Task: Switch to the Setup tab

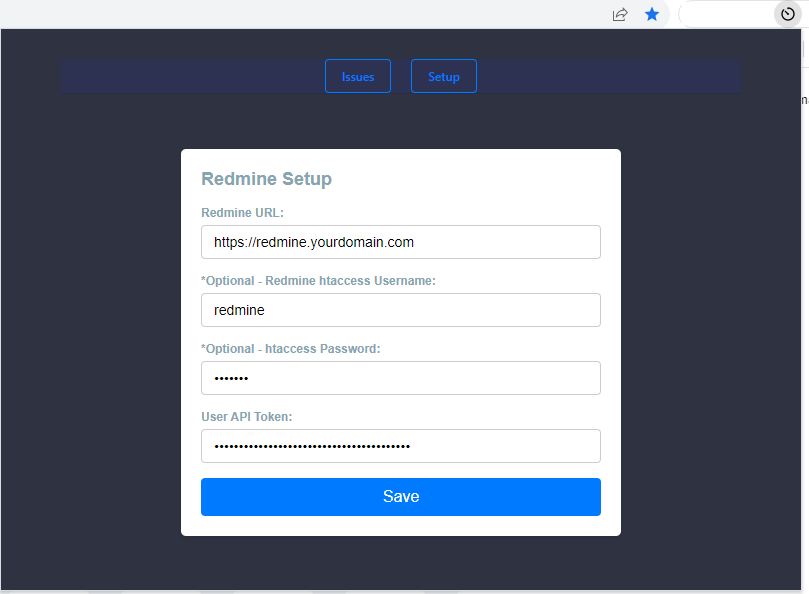Action: point(444,76)
